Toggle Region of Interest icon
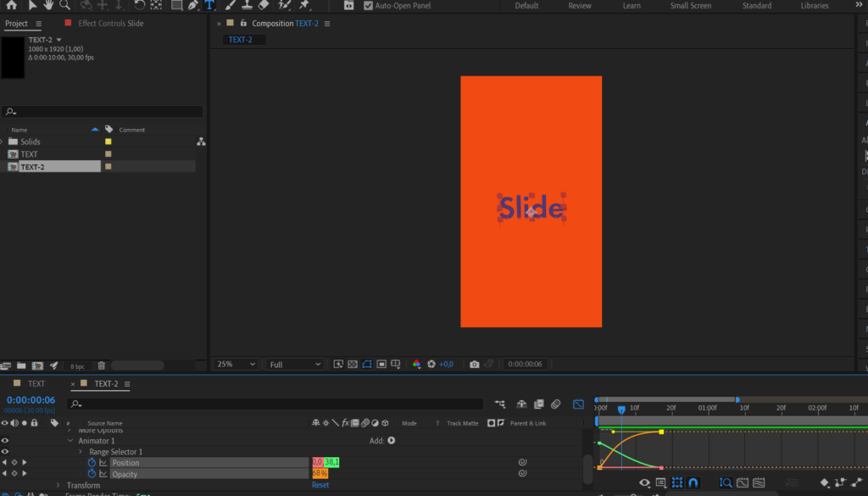 coord(381,365)
